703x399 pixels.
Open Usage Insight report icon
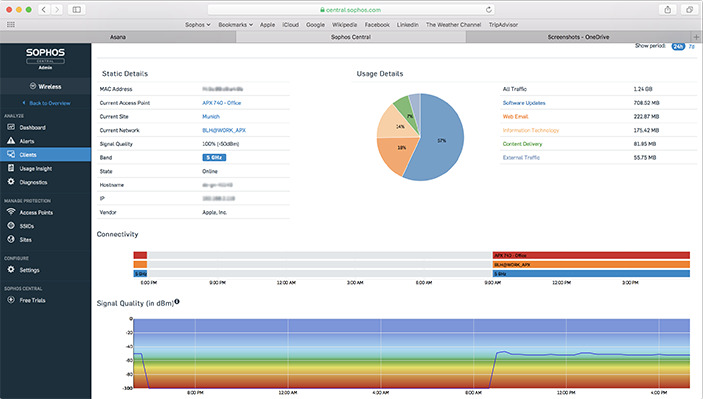(11, 168)
